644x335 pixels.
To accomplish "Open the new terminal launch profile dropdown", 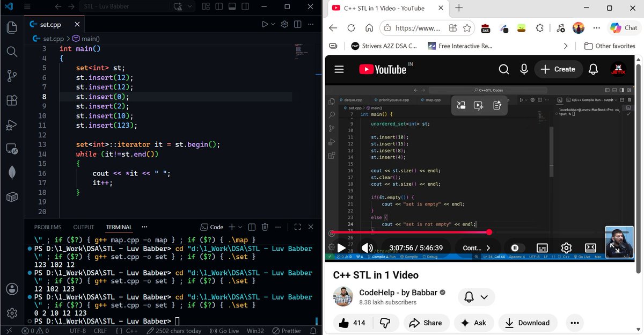I will [240, 227].
